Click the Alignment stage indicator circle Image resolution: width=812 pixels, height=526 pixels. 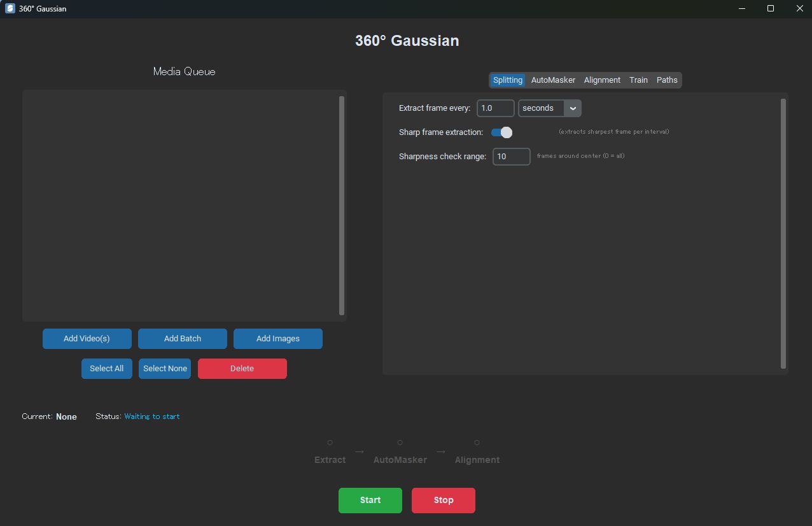coord(477,442)
